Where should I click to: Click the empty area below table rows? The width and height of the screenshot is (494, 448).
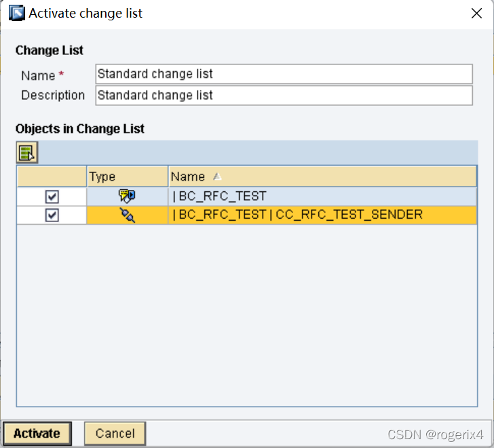tap(247, 312)
